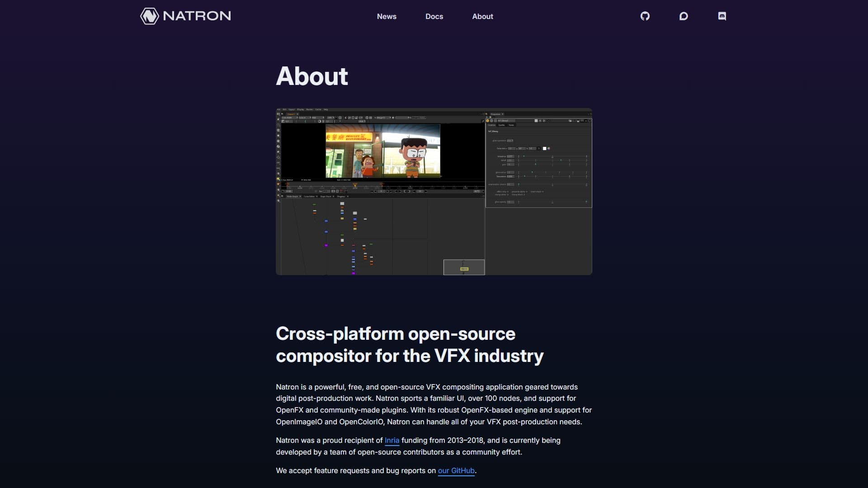This screenshot has width=868, height=488.
Task: Click the 'Cross-platform open-source compositor' heading
Action: [410, 345]
